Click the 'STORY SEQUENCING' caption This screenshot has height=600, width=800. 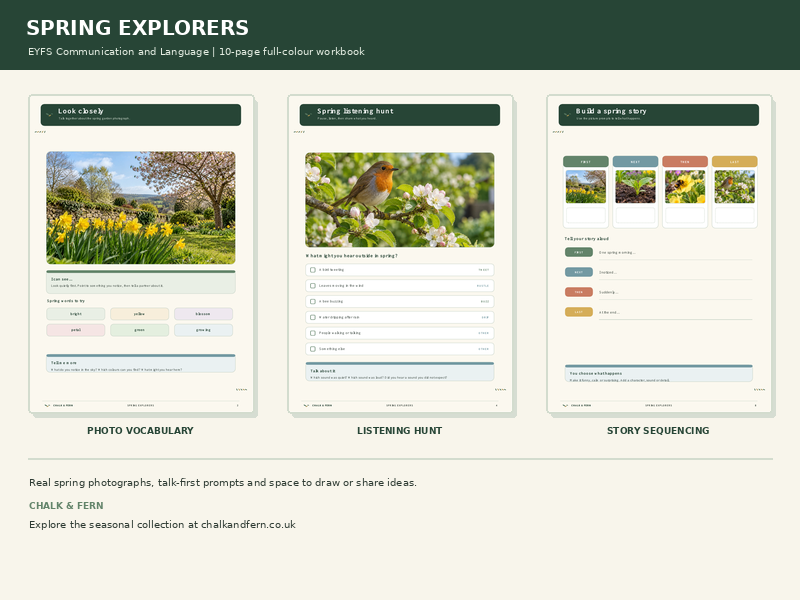click(x=658, y=431)
